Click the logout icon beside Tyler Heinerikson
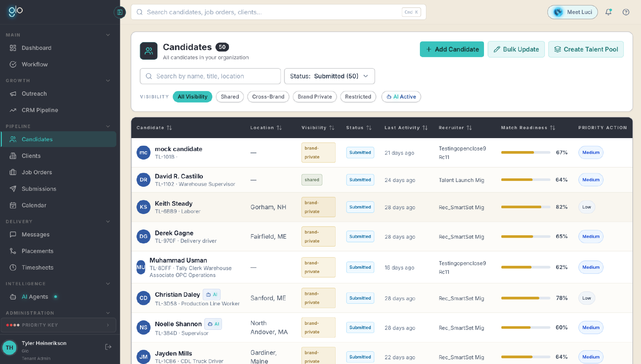Image resolution: width=641 pixels, height=364 pixels. point(108,347)
